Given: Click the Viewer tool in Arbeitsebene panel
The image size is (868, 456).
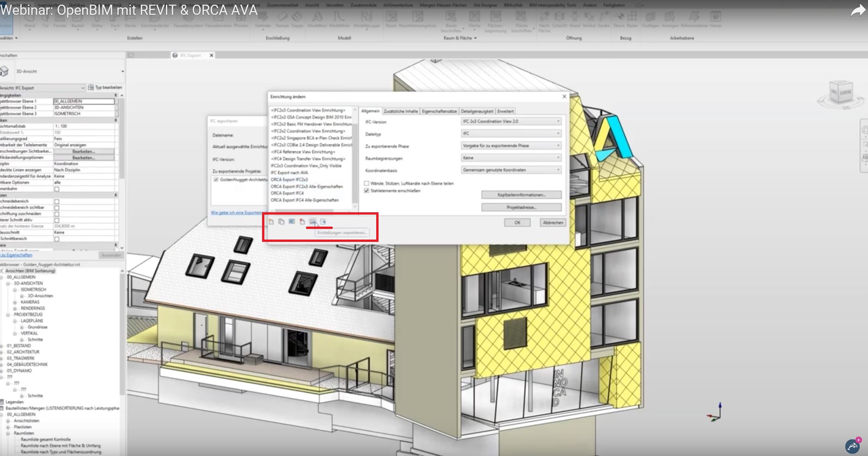Looking at the screenshot, I should tap(715, 20).
